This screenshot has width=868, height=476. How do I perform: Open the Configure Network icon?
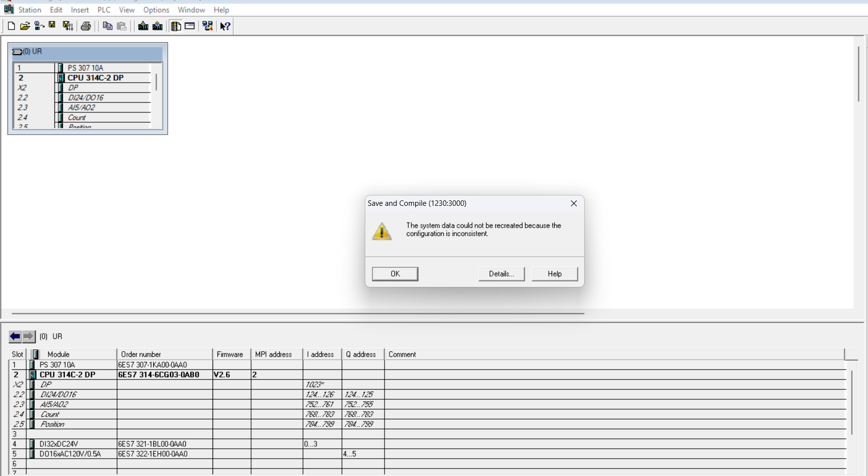(x=208, y=26)
